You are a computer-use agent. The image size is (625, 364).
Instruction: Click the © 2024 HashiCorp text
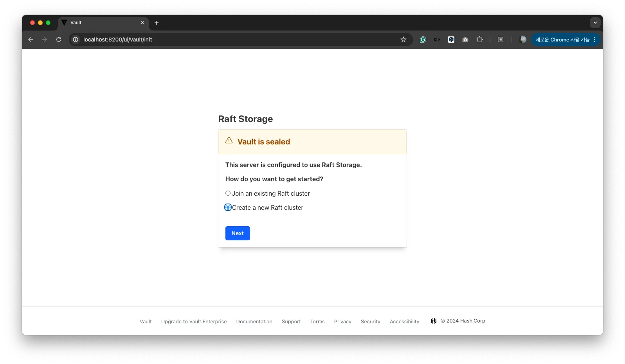[x=463, y=321]
